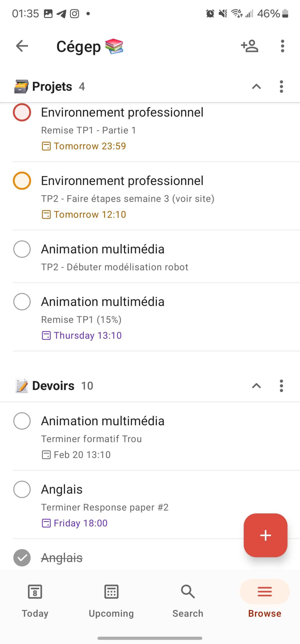Mark Terminer Response paper #2 complete
300x644 pixels.
coord(22,489)
